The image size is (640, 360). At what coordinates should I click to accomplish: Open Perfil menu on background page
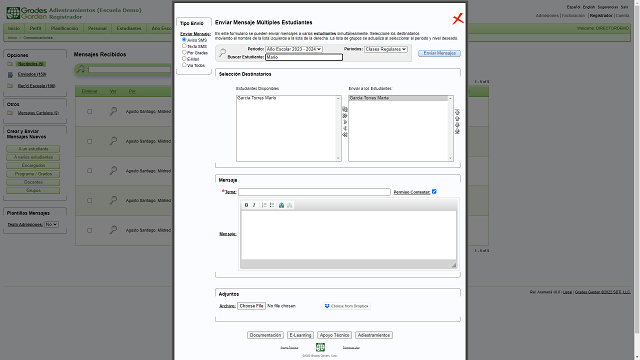(x=36, y=29)
